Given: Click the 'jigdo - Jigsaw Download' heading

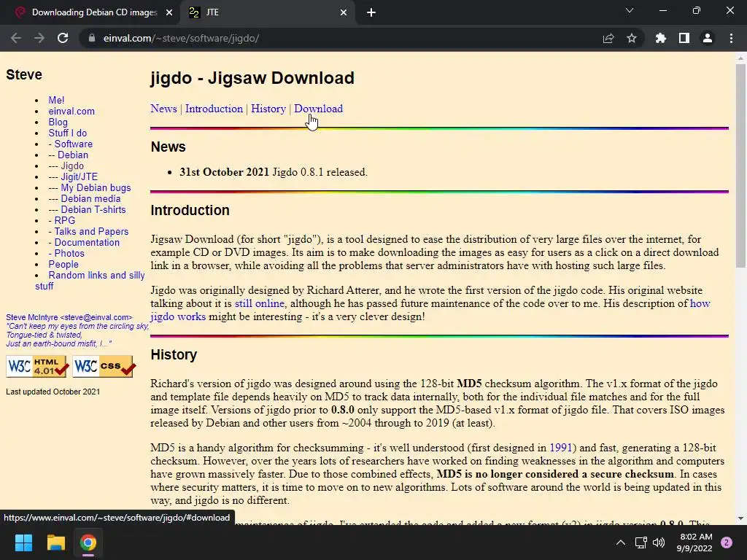Looking at the screenshot, I should pyautogui.click(x=252, y=77).
